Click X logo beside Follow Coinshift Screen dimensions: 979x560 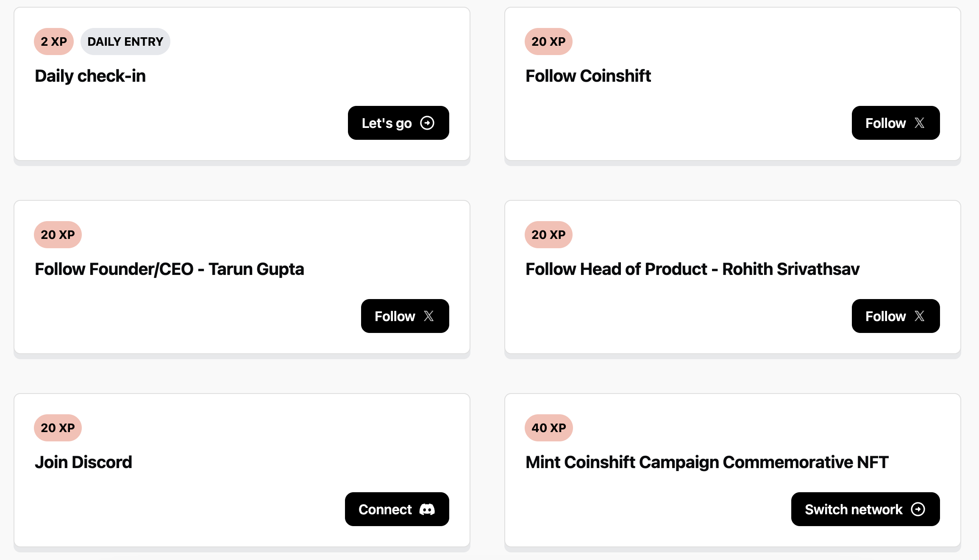(919, 123)
